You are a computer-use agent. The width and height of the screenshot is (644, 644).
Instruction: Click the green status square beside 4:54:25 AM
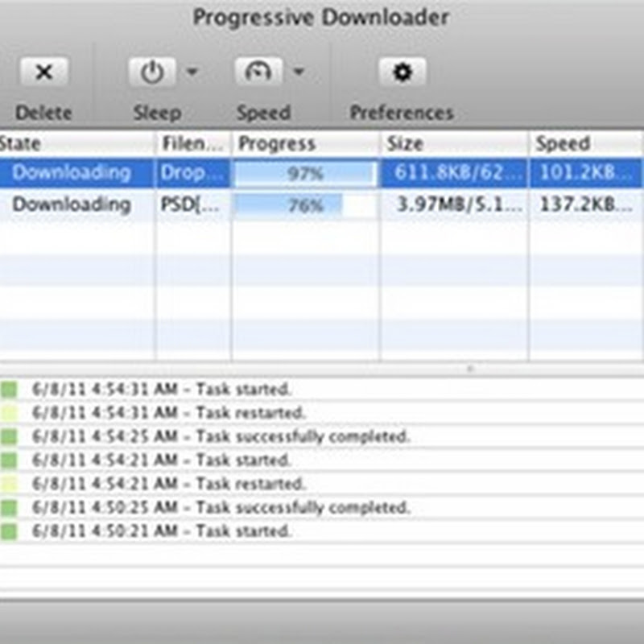9,436
